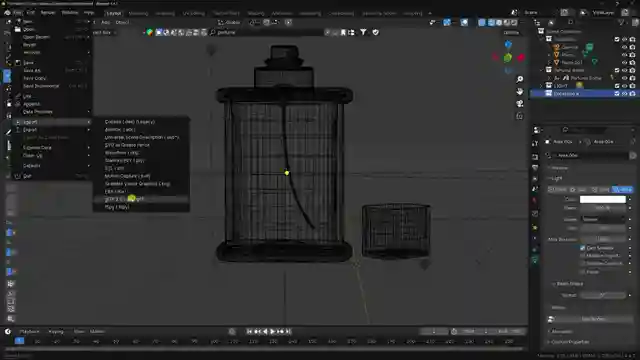Image resolution: width=640 pixels, height=360 pixels.
Task: Select the Point light type button
Action: [558, 189]
